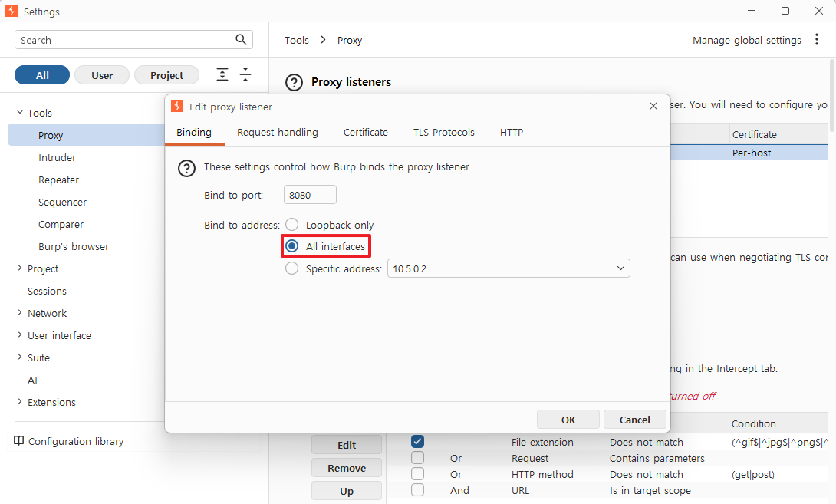
Task: Click the Condition column header
Action: coord(779,423)
